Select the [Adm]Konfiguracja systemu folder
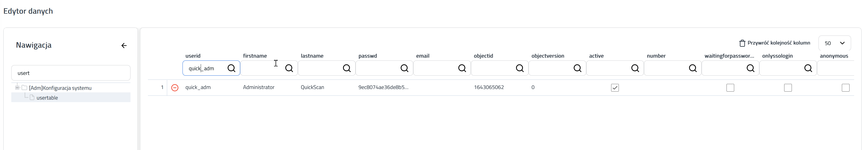868x150 pixels. tap(60, 88)
